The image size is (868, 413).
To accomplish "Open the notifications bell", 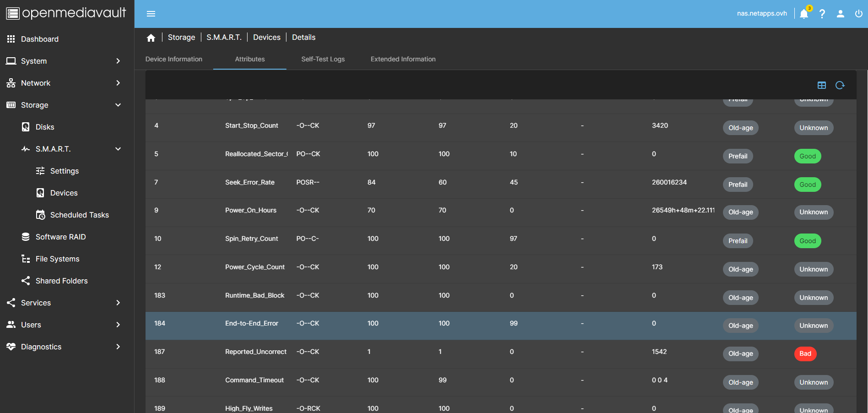I will click(804, 14).
